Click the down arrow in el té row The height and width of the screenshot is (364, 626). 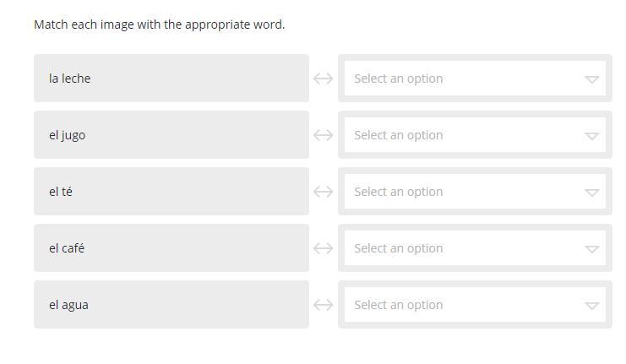591,193
